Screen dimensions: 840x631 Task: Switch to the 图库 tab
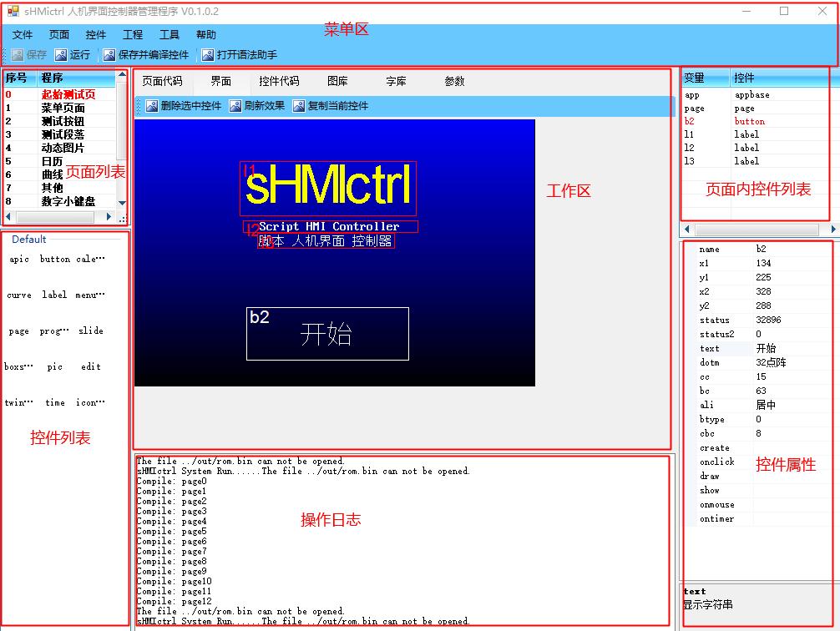[337, 81]
